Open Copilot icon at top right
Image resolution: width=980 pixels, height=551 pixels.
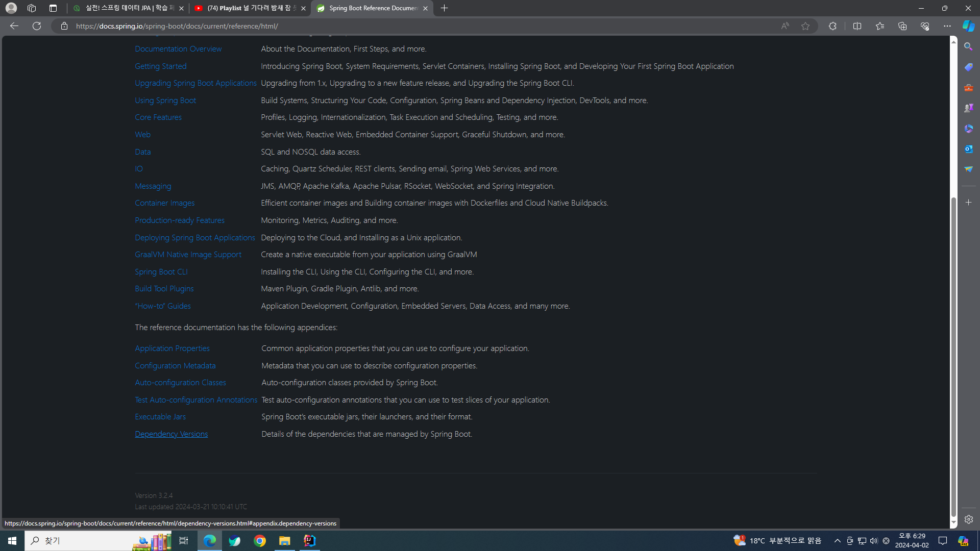pos(968,26)
